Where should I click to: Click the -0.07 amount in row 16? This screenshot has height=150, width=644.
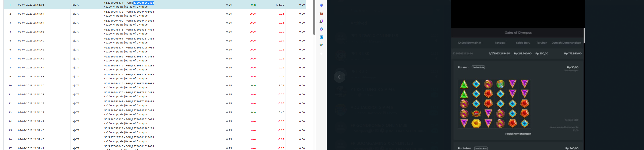[281, 139]
